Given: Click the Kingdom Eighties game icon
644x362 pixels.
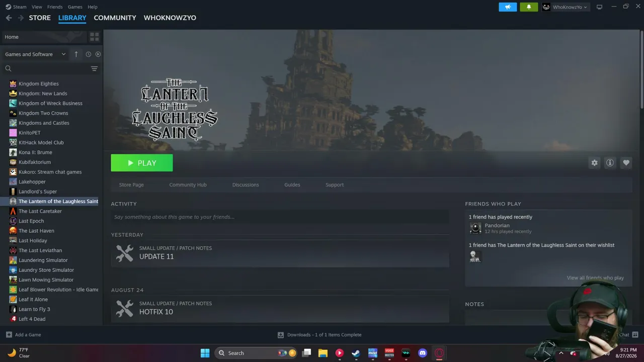Looking at the screenshot, I should (13, 83).
